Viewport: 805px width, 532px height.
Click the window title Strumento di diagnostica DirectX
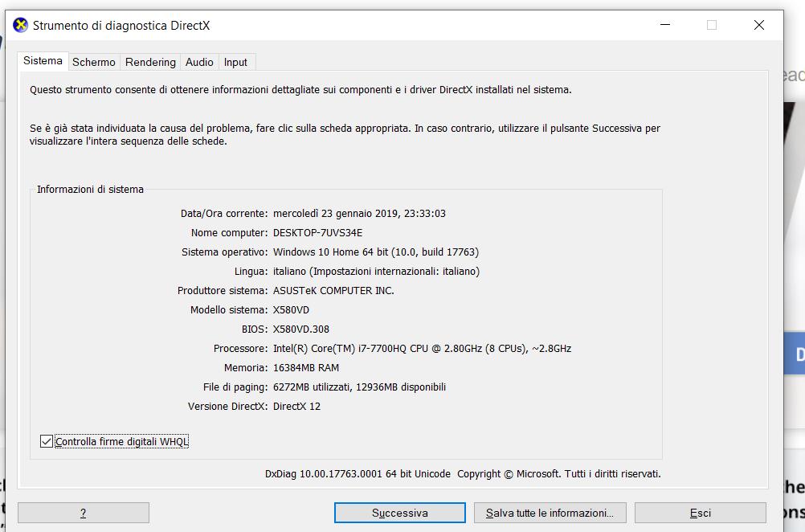pyautogui.click(x=121, y=25)
